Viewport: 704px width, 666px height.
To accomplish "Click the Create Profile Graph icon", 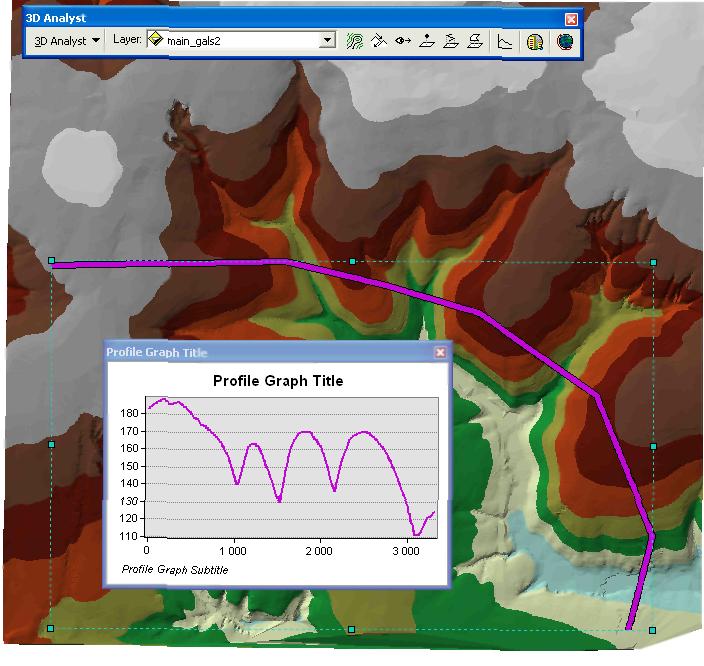I will point(506,41).
